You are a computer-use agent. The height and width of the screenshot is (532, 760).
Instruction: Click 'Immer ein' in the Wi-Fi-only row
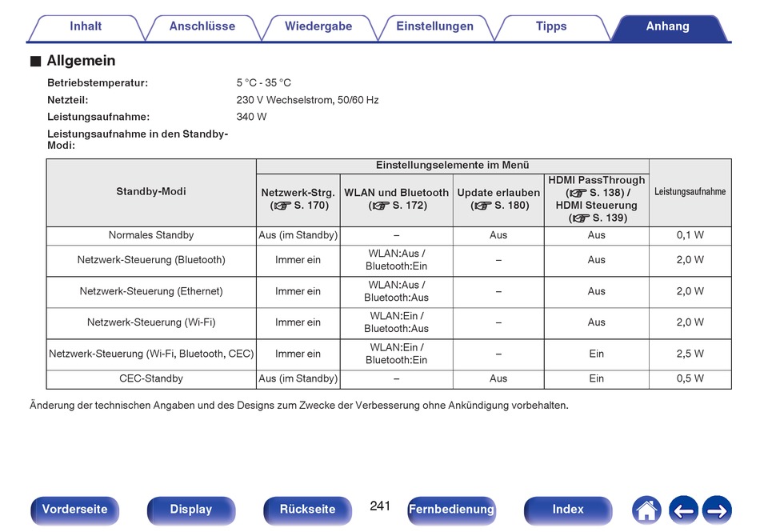pyautogui.click(x=298, y=322)
